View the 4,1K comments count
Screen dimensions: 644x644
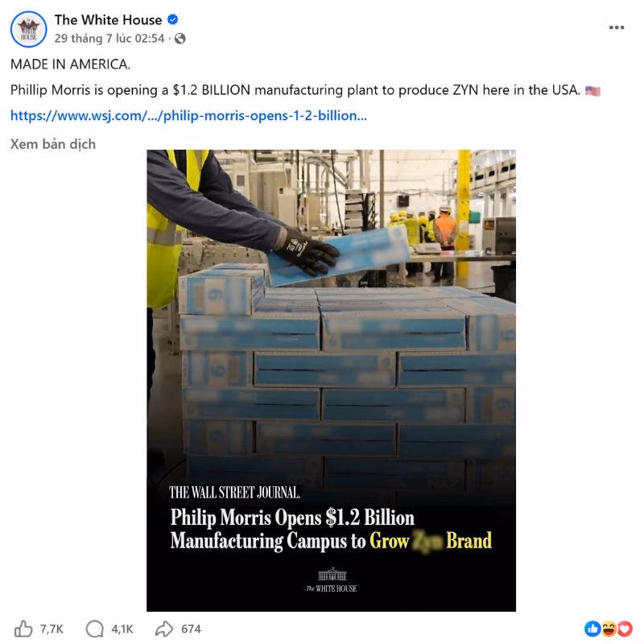122,630
